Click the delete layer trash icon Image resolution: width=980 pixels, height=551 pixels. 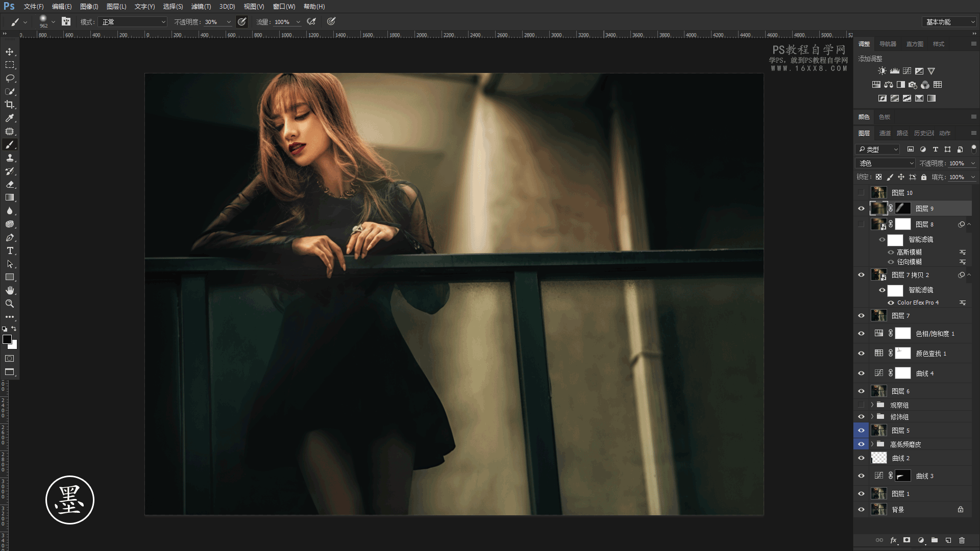click(962, 540)
